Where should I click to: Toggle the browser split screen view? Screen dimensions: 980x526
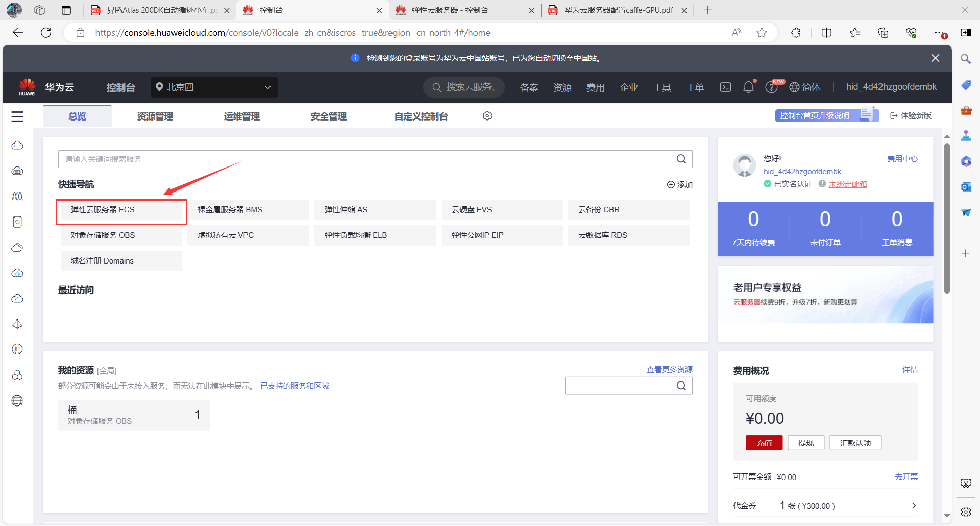tap(826, 33)
